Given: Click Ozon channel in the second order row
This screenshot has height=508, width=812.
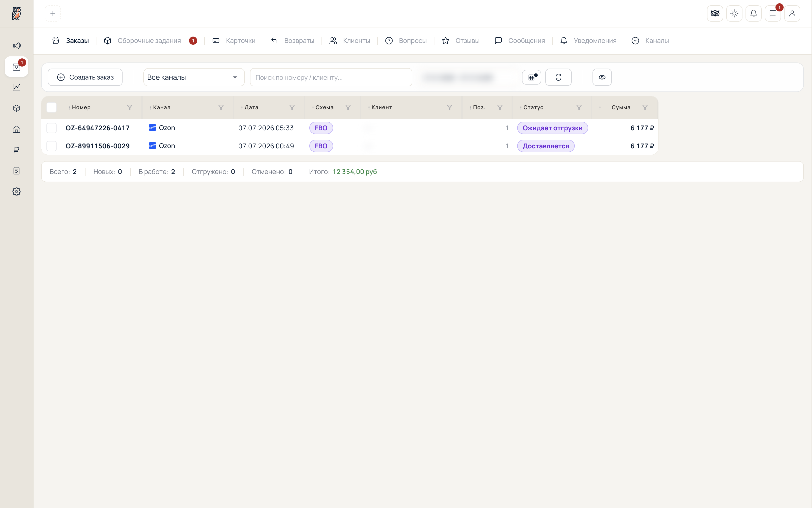Looking at the screenshot, I should 162,146.
